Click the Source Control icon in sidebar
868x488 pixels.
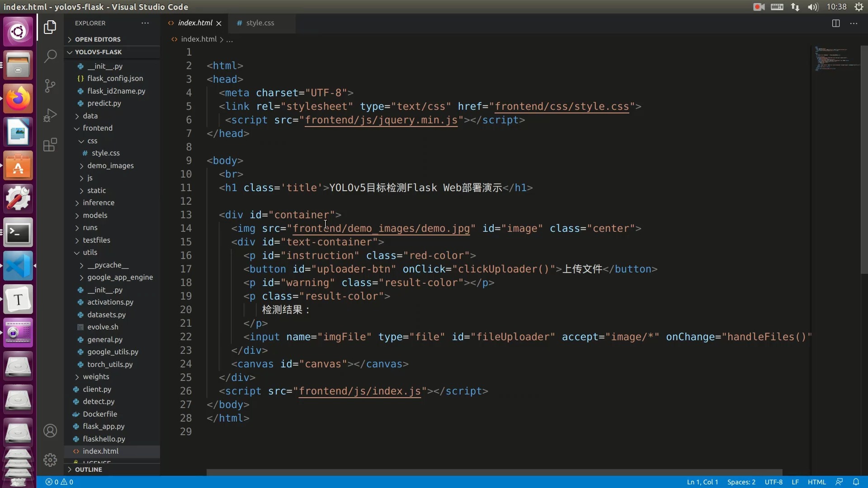coord(50,85)
